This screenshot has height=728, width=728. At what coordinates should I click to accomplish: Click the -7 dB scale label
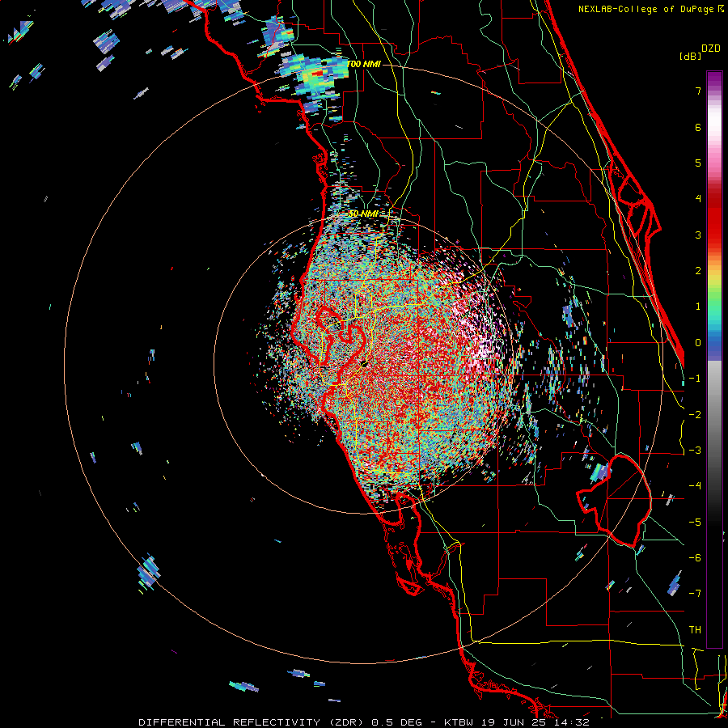695,594
